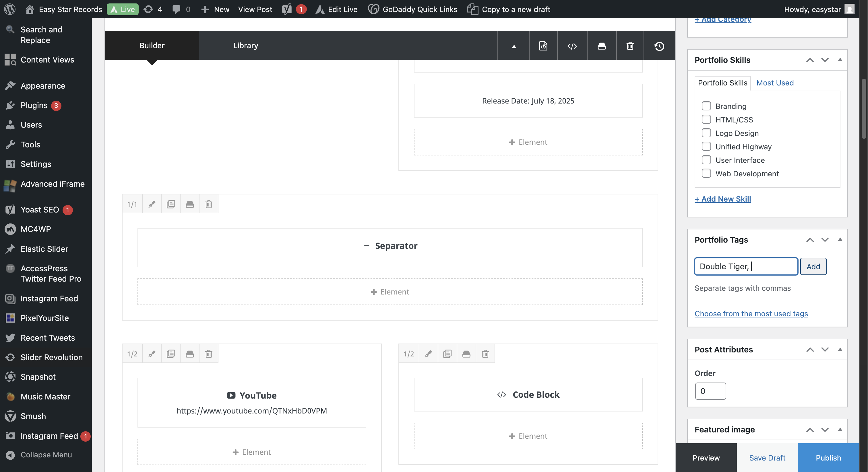Collapse the Portfolio Skills panel triangle
The width and height of the screenshot is (868, 472).
pyautogui.click(x=840, y=60)
